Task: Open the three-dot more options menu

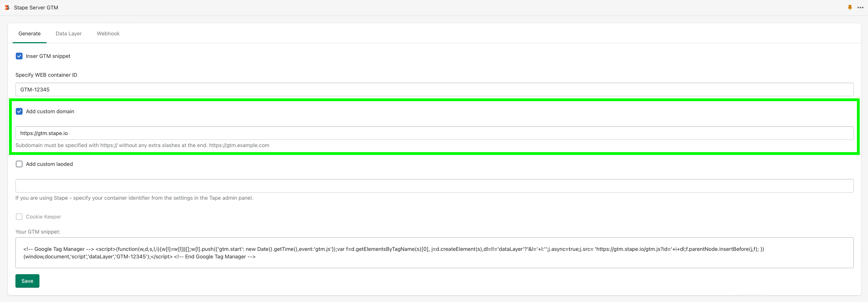Action: (x=860, y=7)
